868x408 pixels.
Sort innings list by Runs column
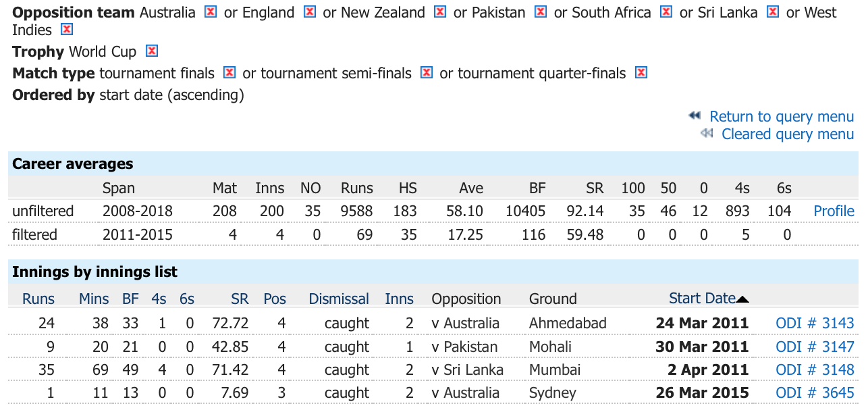(38, 299)
